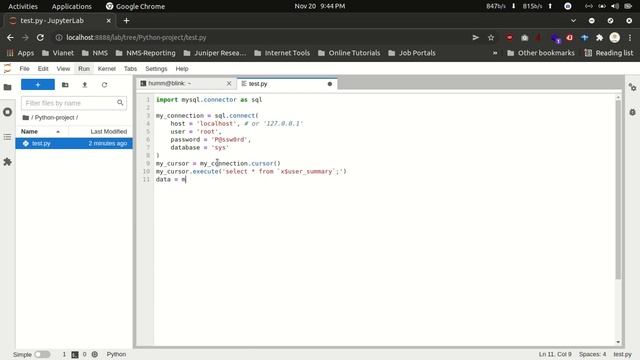Reload the page in Chrome

(x=40, y=38)
